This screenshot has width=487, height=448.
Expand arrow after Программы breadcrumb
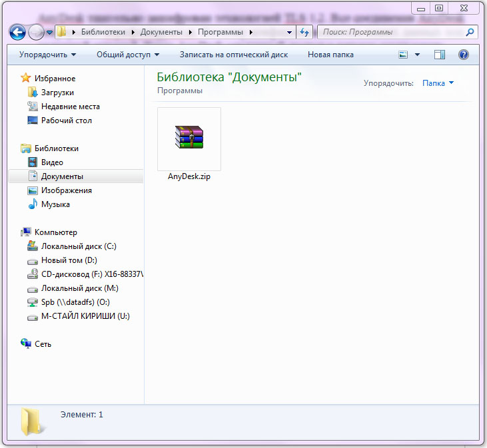pyautogui.click(x=251, y=32)
